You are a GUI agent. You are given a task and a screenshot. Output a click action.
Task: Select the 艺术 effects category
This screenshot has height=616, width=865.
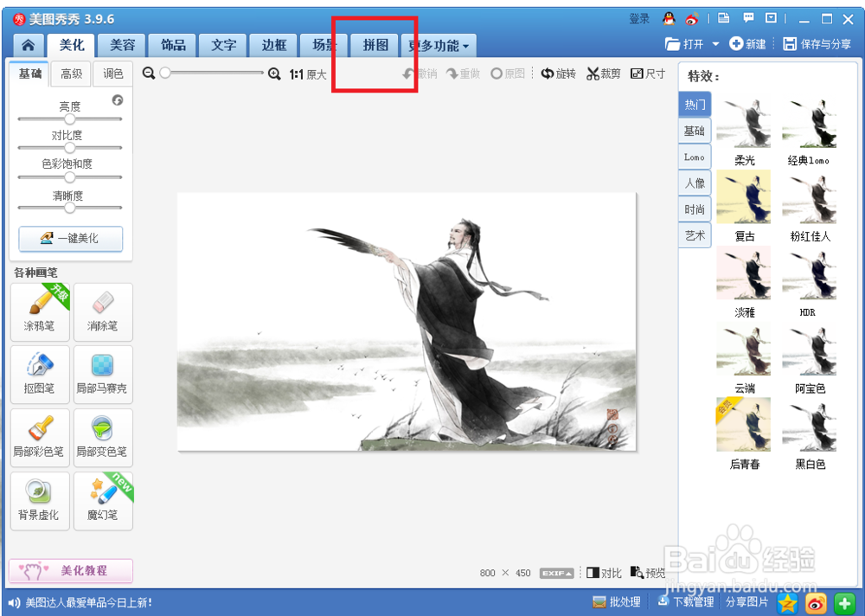[695, 235]
